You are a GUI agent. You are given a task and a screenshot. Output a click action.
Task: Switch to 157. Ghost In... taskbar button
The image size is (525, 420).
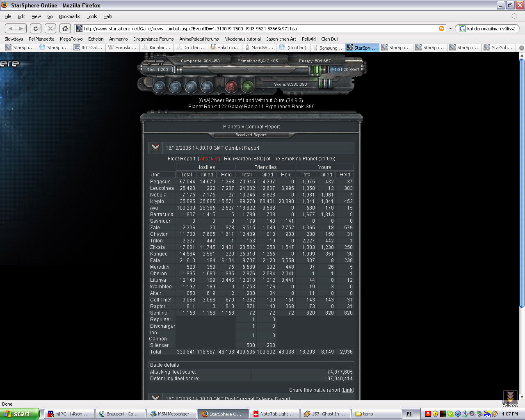(325, 414)
